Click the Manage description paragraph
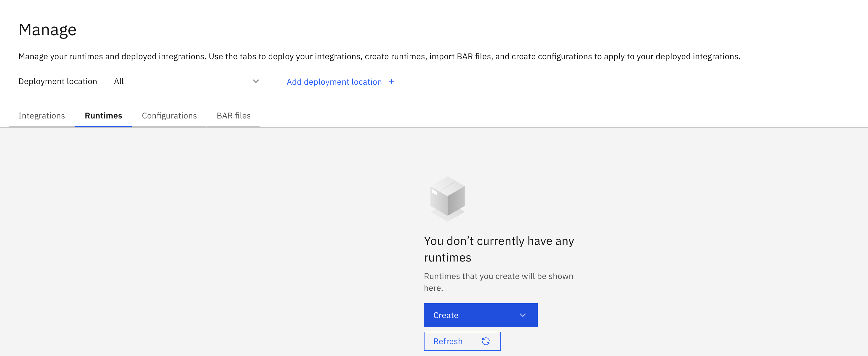The height and width of the screenshot is (356, 868). pos(379,57)
